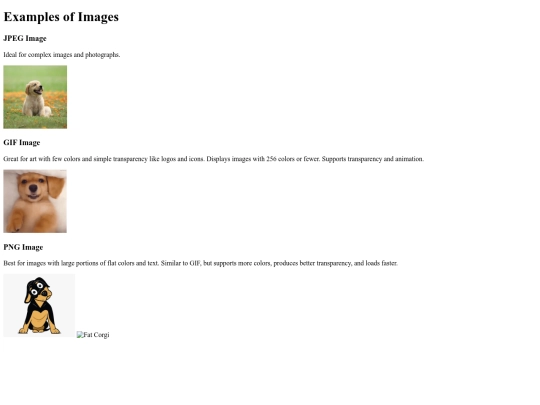Click the golden puppy GIF image

click(35, 201)
